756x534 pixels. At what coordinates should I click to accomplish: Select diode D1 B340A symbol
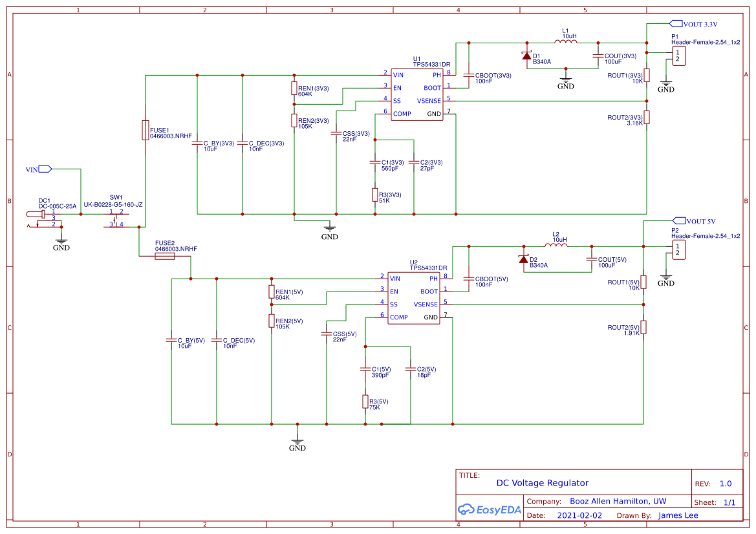(526, 56)
